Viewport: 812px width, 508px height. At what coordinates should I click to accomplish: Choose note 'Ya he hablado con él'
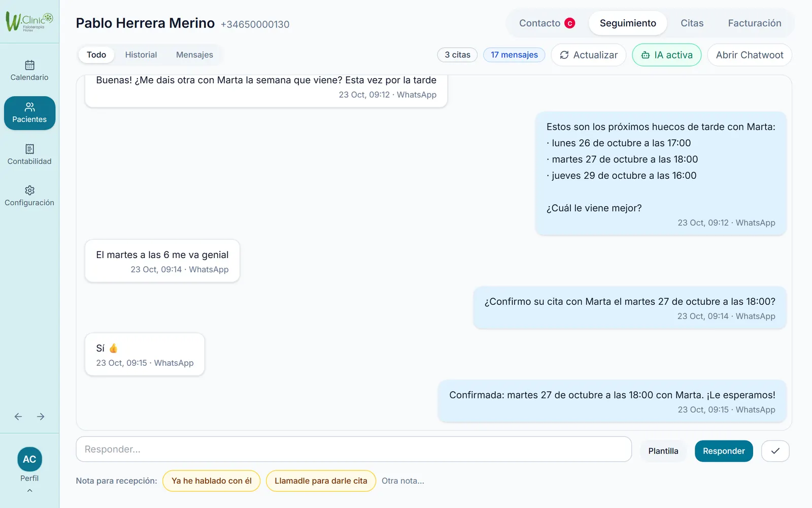point(212,481)
